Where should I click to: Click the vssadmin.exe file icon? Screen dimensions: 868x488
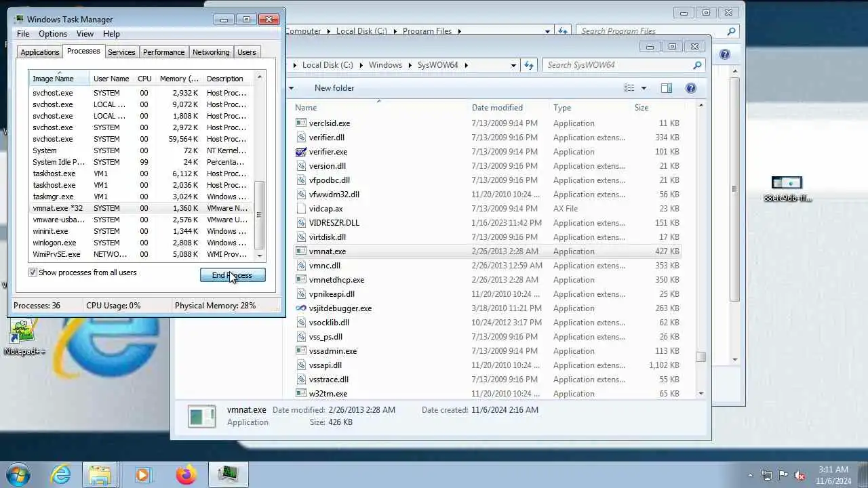coord(301,351)
